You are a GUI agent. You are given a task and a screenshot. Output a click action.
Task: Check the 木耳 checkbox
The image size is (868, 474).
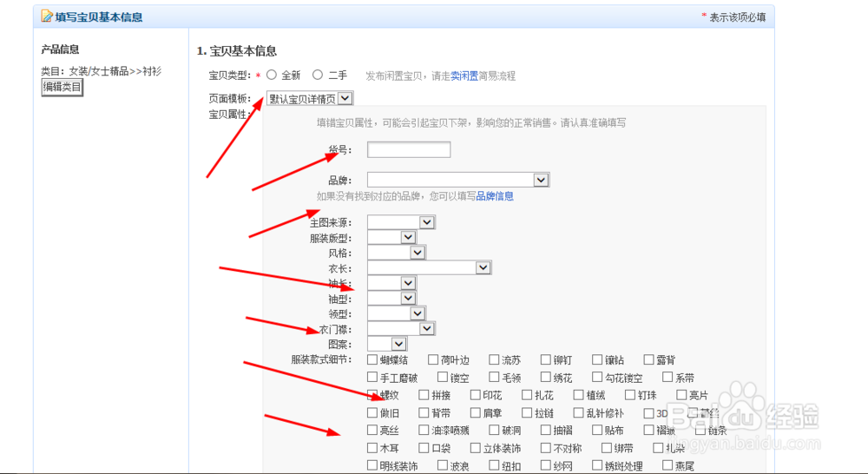coord(372,447)
